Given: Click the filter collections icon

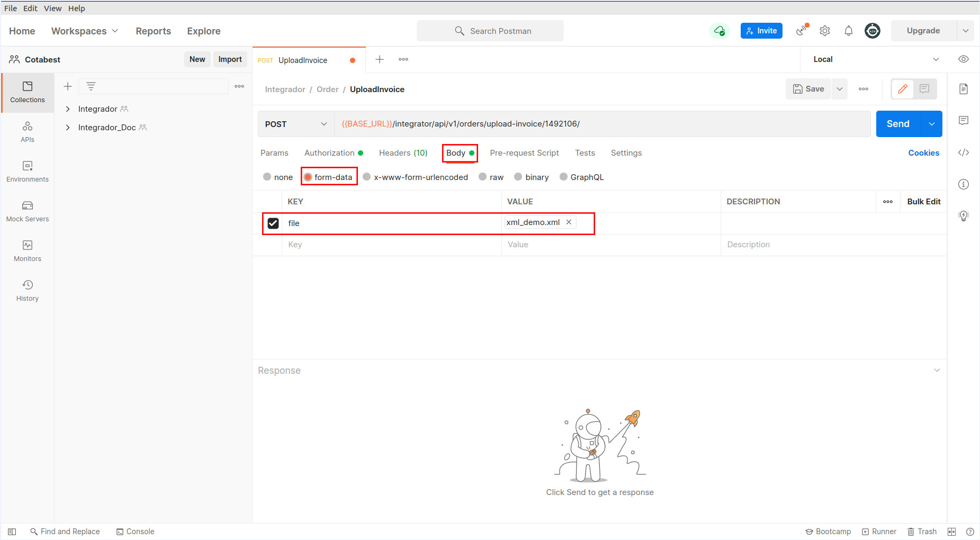Looking at the screenshot, I should pyautogui.click(x=91, y=86).
